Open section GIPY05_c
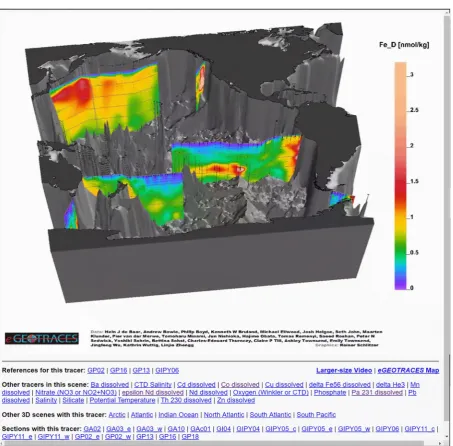This screenshot has width=453, height=446. pos(281,429)
